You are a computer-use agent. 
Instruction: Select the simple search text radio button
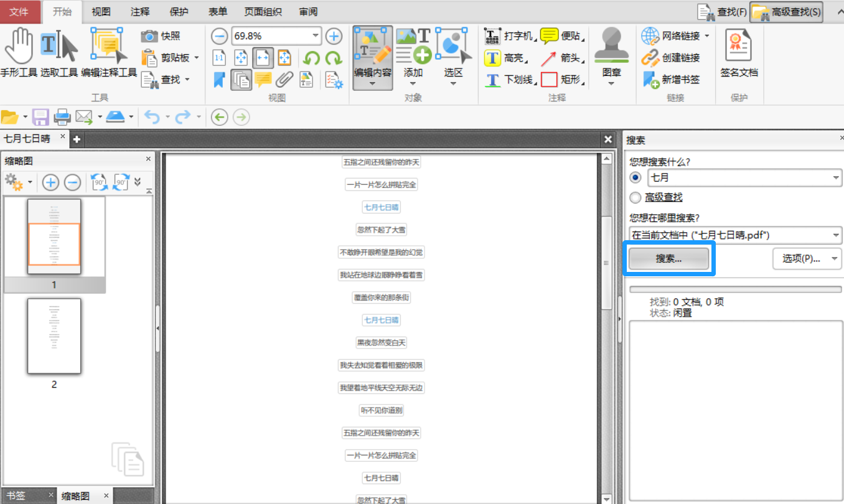click(635, 178)
